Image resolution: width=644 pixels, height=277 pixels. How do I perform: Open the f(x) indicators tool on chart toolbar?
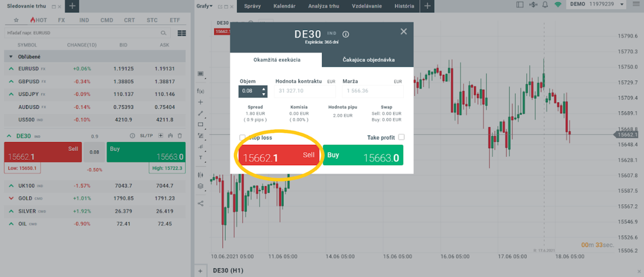point(200,91)
